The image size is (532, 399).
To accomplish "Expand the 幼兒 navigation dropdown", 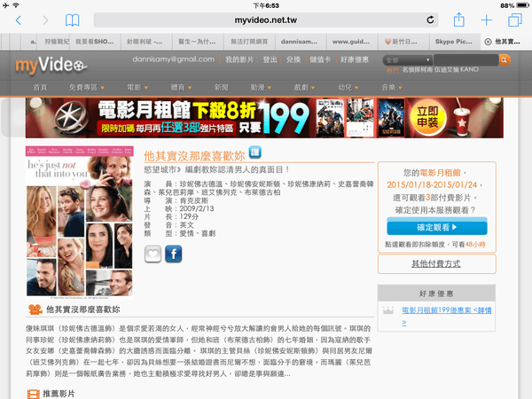I will click(x=348, y=88).
